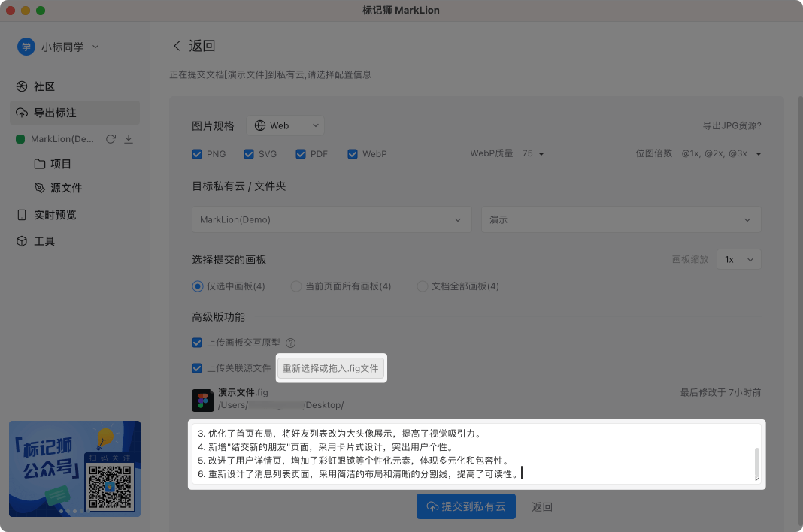The width and height of the screenshot is (803, 532).
Task: Refresh the MarkLion(Demo) document list
Action: click(x=111, y=139)
